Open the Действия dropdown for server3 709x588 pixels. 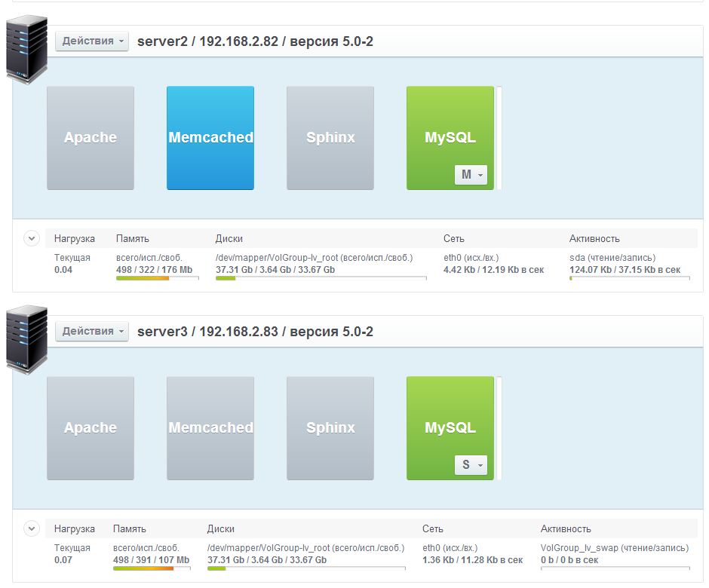[92, 331]
